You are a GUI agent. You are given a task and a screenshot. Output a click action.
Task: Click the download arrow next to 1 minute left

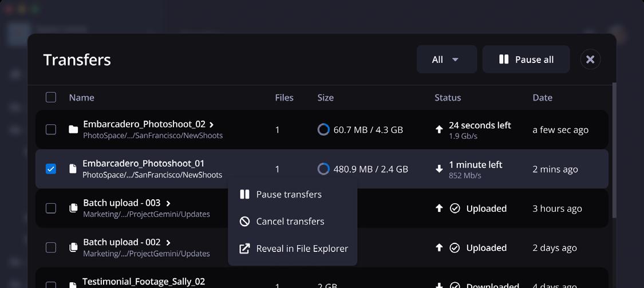click(x=439, y=169)
